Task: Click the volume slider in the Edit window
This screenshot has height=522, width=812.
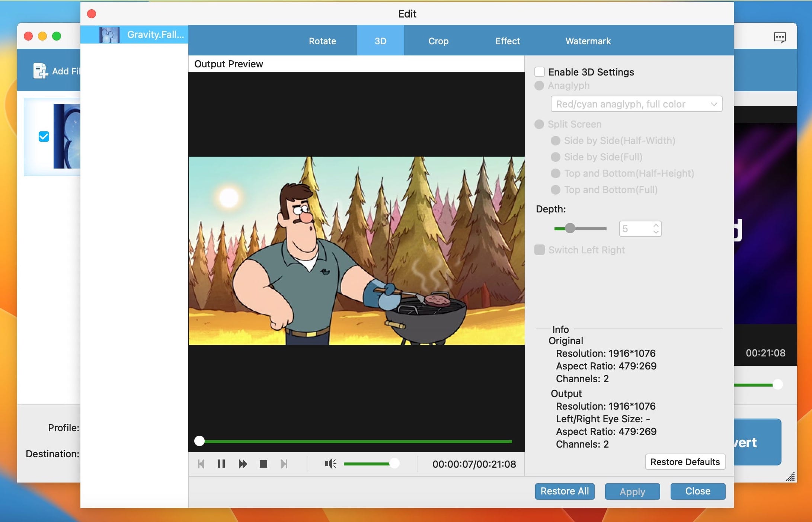Action: 371,464
